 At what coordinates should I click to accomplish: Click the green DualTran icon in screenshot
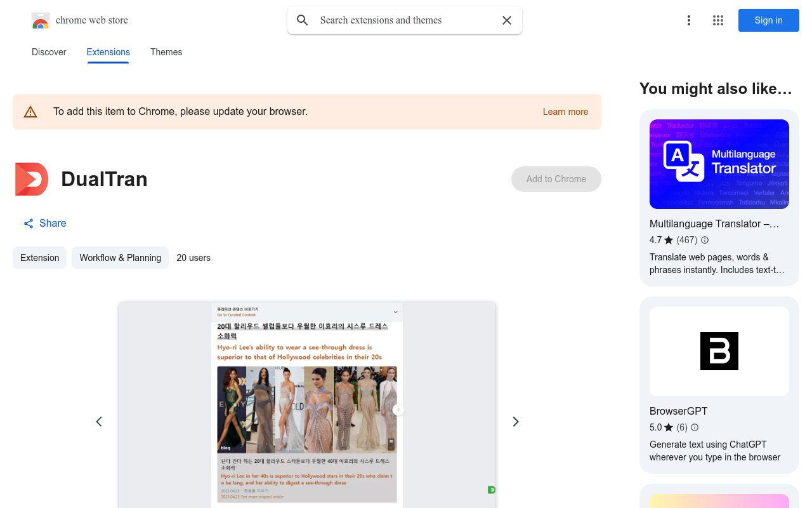(x=491, y=490)
